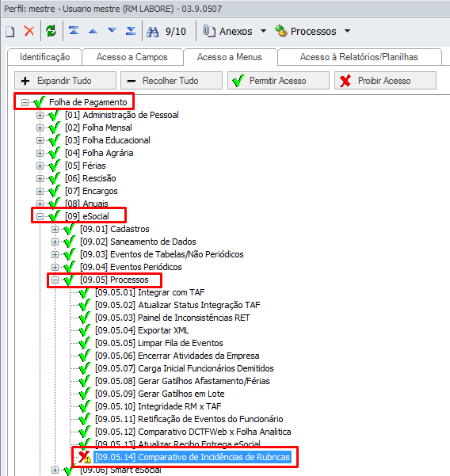The height and width of the screenshot is (476, 450).
Task: Expand [01] Administração de Pessoal node
Action: pos(40,116)
